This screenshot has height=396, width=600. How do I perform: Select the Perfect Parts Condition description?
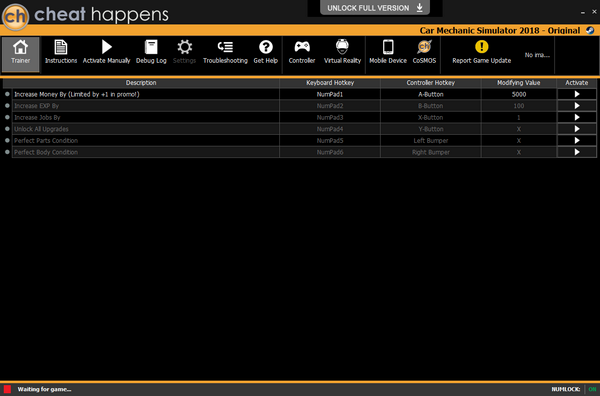146,140
